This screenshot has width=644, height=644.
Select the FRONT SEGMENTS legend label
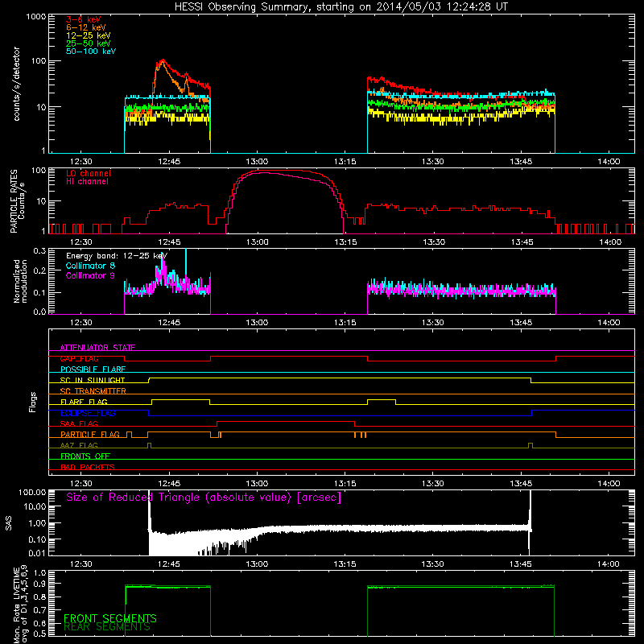110,618
